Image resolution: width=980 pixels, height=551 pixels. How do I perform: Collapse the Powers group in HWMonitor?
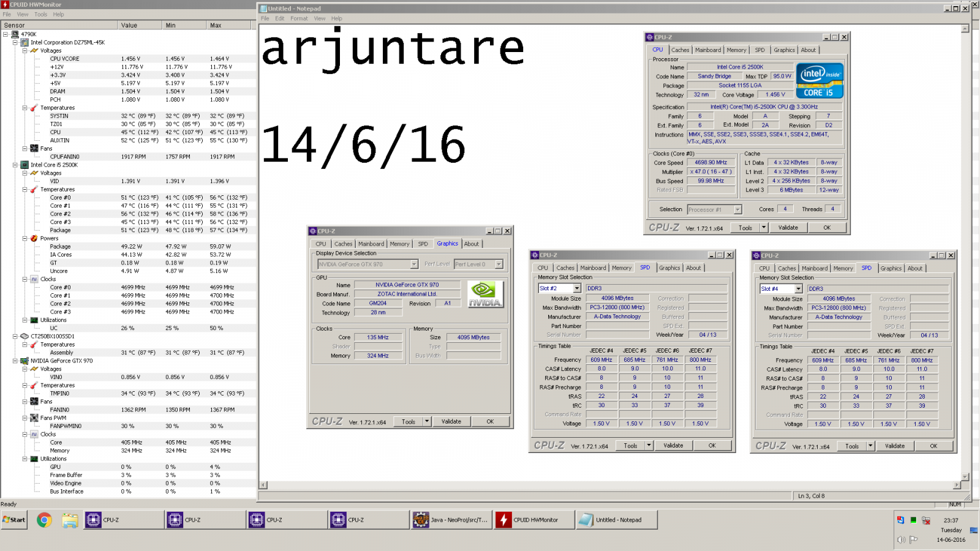(25, 238)
